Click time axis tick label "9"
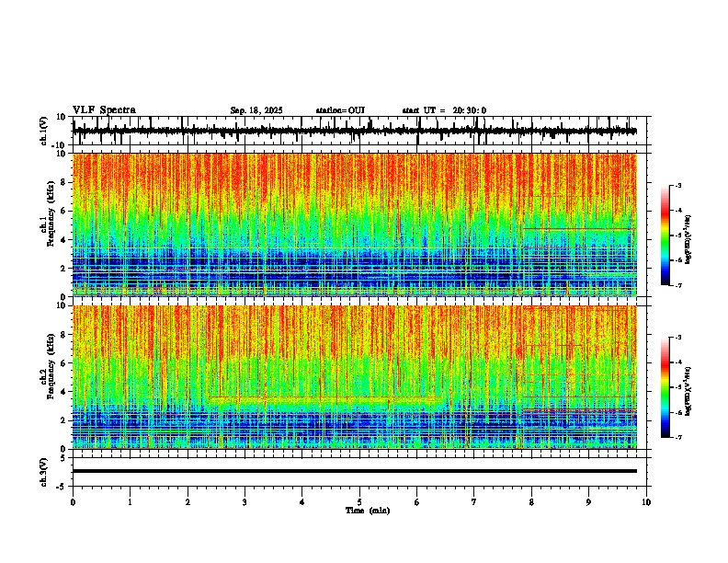The image size is (728, 563). tap(588, 502)
